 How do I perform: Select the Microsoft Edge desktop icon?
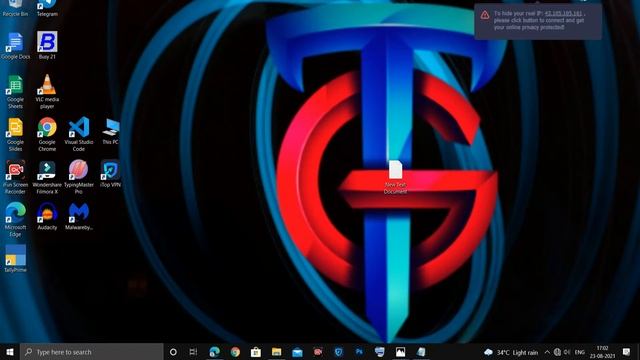click(15, 220)
